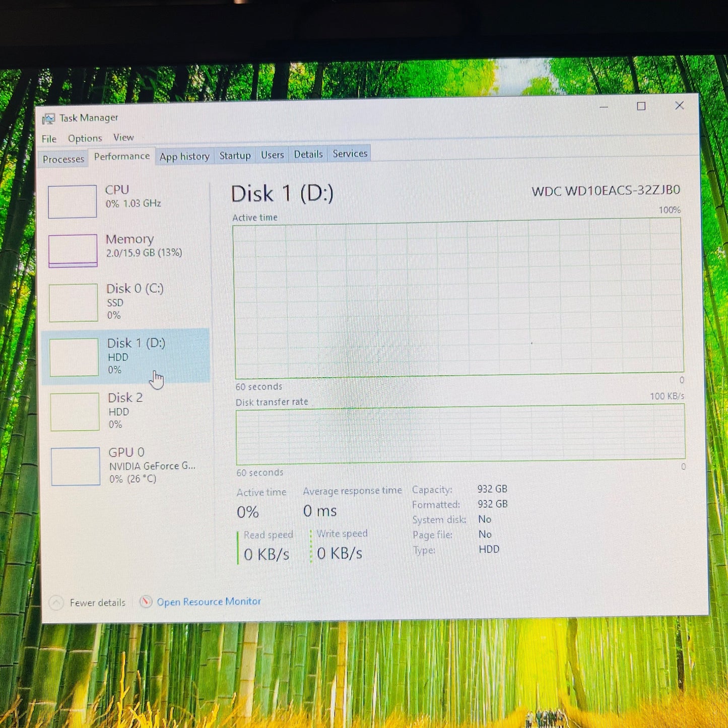Click the Resource Monitor icon
Screen dimensions: 728x728
pos(146,602)
